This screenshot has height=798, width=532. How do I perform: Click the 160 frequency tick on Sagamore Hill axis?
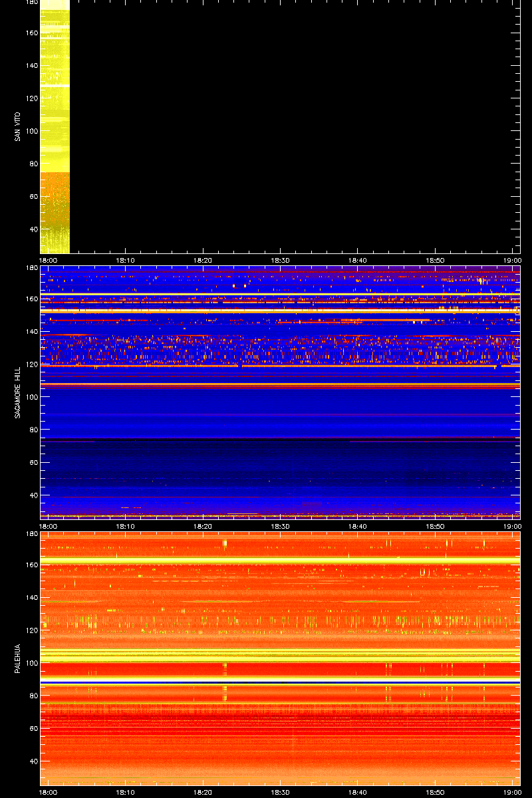(x=31, y=299)
